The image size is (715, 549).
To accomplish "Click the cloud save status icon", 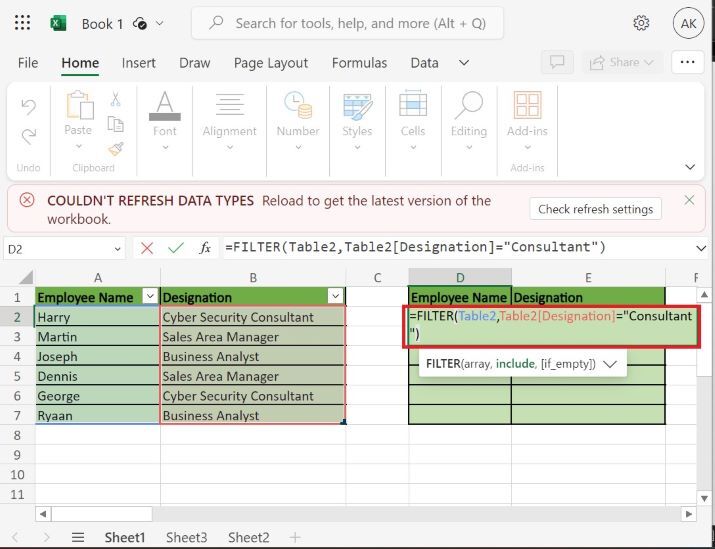I will point(140,23).
